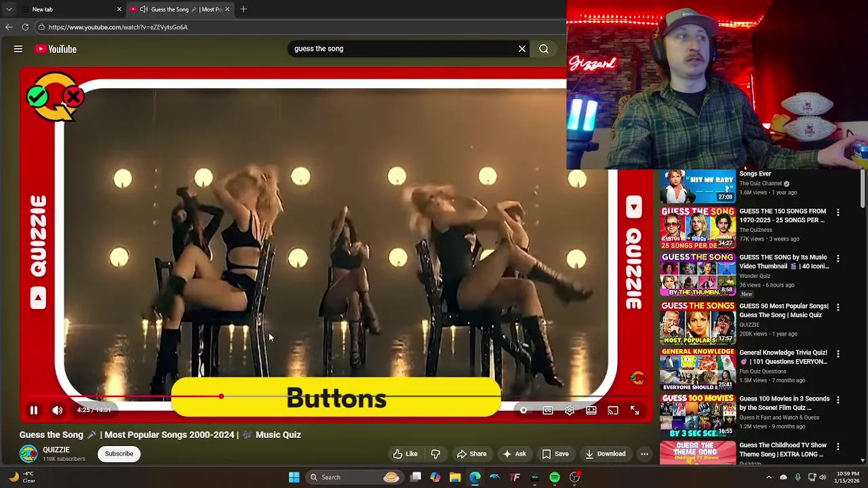Open File Explorer from the taskbar

coord(455,477)
